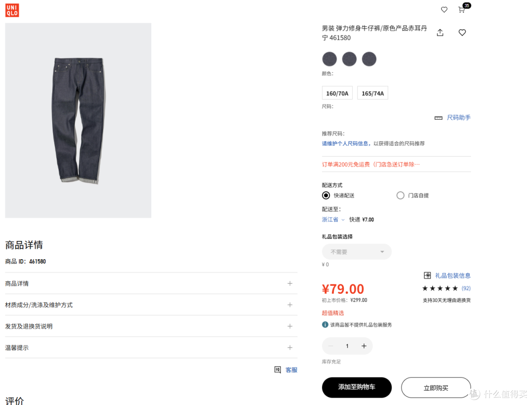
Task: Click the 客服 chat icon
Action: tap(277, 370)
